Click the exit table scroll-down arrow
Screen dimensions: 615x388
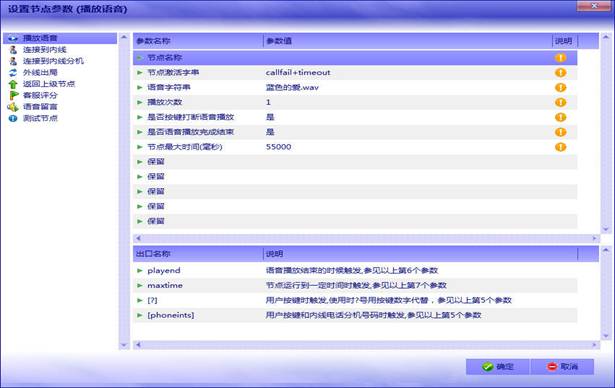pos(606,336)
